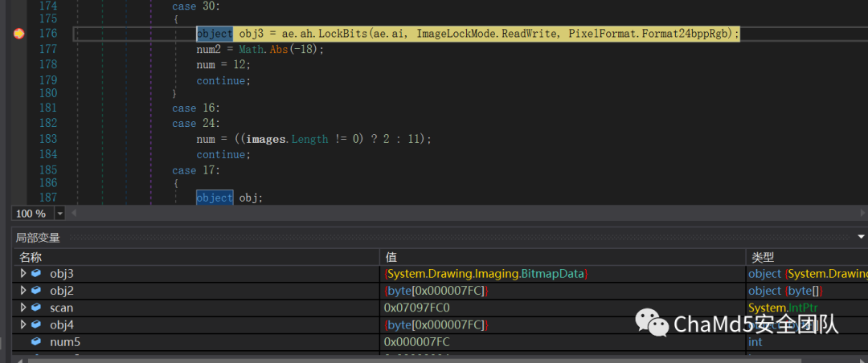Expand the obj3 variable row
Image resolution: width=868 pixels, height=363 pixels.
[x=23, y=273]
